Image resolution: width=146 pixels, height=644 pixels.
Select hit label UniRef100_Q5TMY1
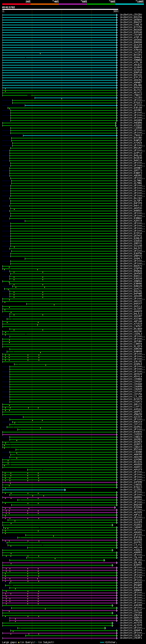tap(131, 236)
